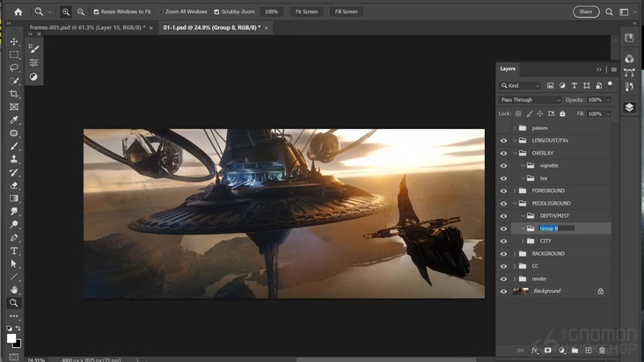Select the Clone Stamp tool
This screenshot has width=644, height=362.
[14, 159]
